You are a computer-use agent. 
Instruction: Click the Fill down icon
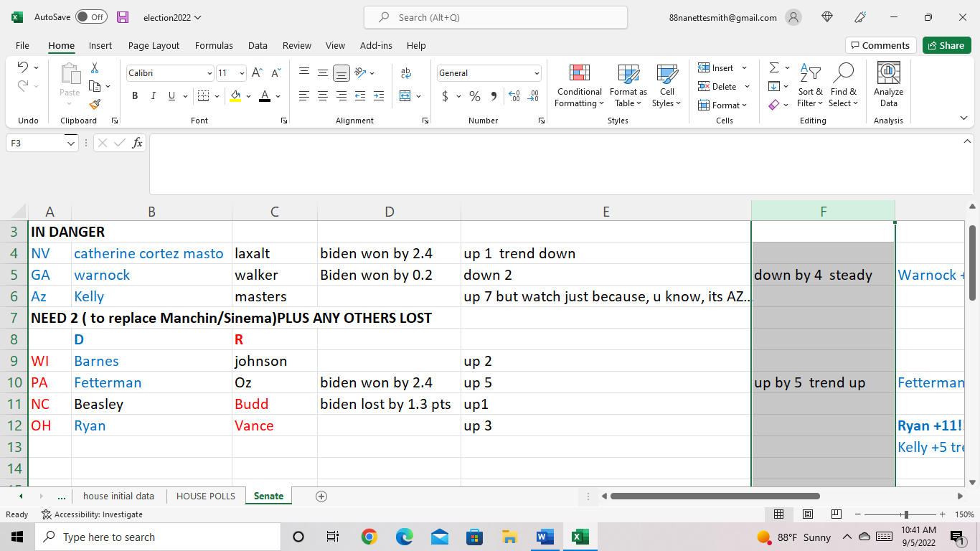[x=774, y=87]
